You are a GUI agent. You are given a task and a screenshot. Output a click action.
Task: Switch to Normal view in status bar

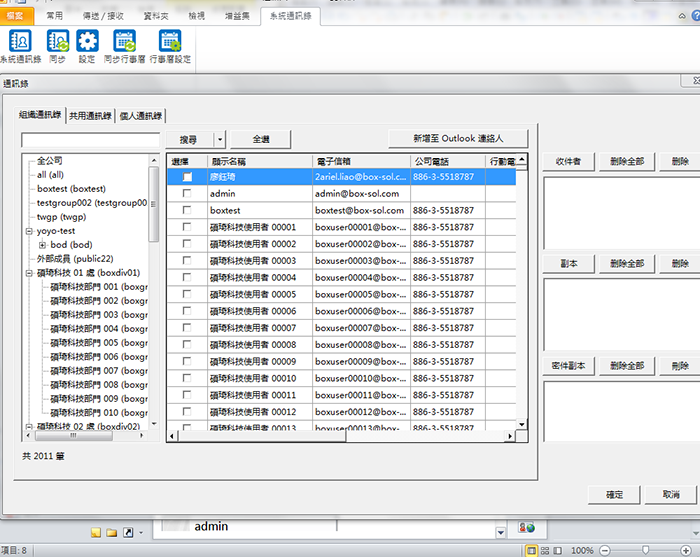531,551
